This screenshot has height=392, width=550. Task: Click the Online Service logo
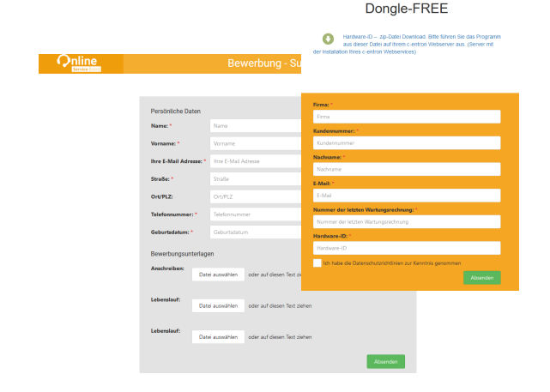click(80, 63)
